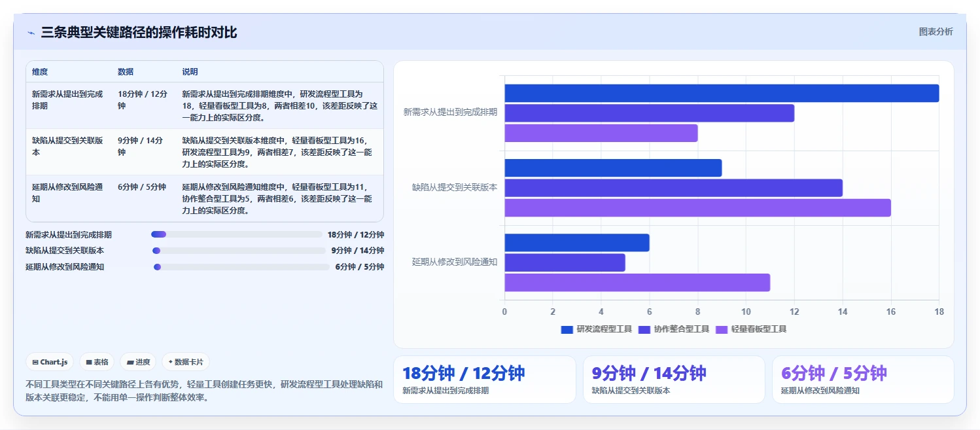980x430 pixels.
Task: Select the Chart.js chip
Action: click(50, 362)
